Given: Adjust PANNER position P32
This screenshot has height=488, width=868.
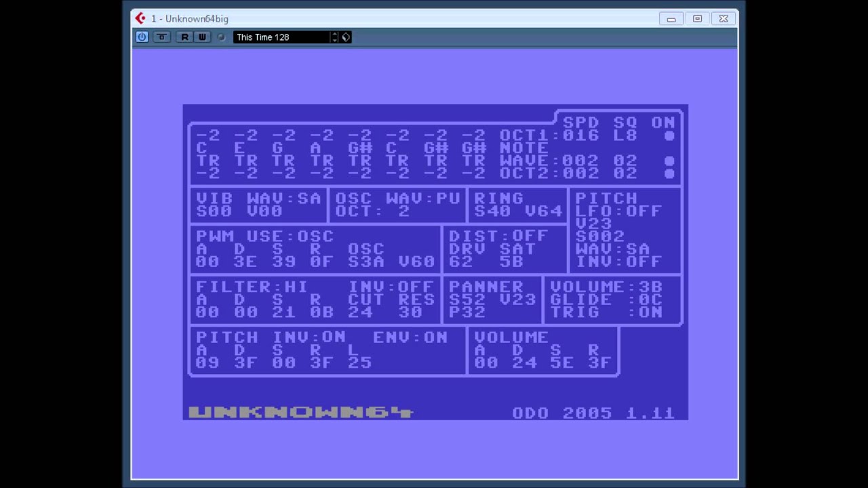Looking at the screenshot, I should pos(467,312).
